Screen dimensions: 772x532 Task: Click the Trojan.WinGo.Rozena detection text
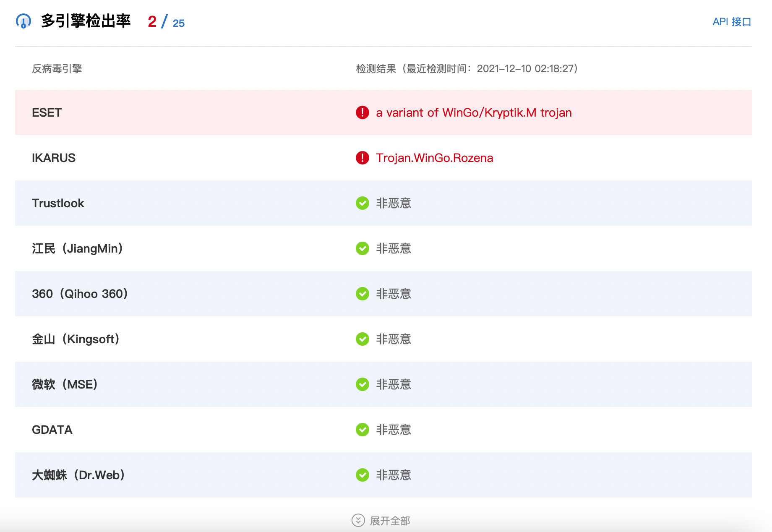434,158
